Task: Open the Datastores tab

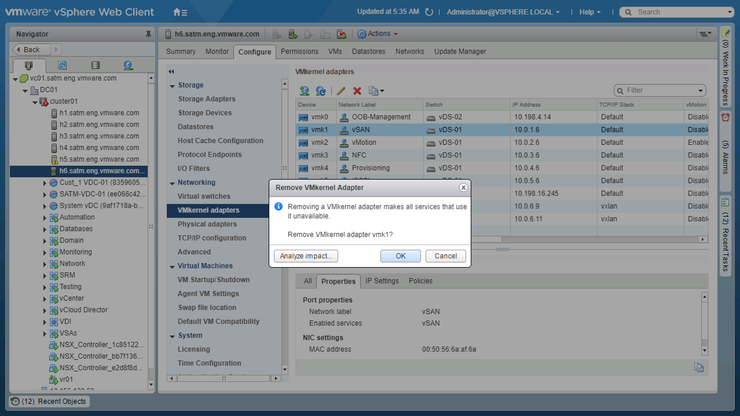Action: coord(369,51)
